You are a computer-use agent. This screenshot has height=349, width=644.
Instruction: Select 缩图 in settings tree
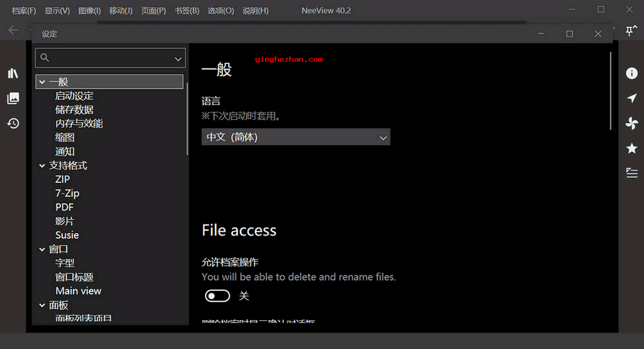tap(64, 138)
